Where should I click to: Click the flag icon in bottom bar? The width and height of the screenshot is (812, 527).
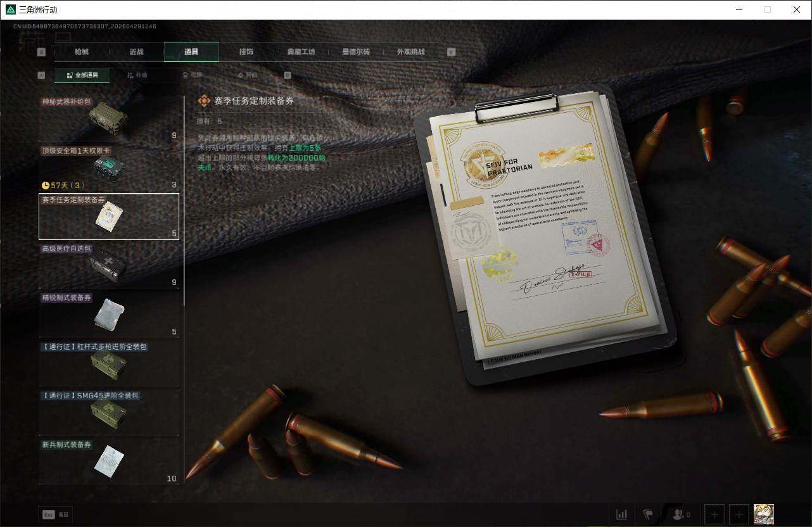tap(648, 514)
